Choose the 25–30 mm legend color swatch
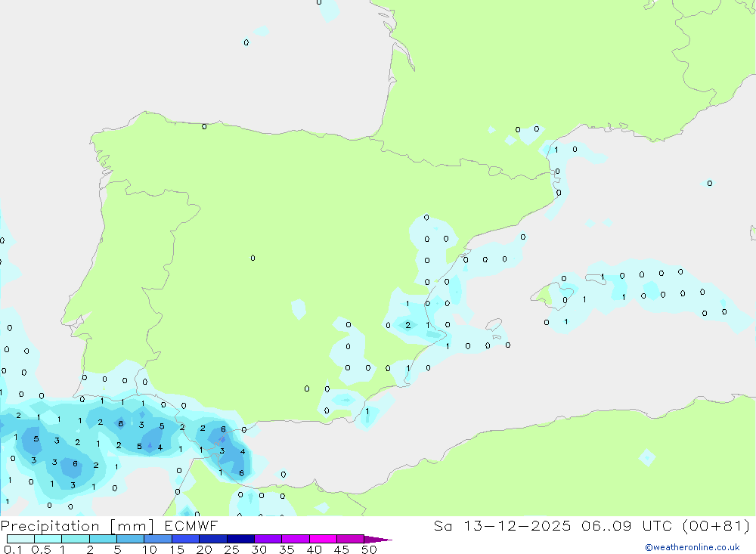Screen dimensions: 756x554 [x=240, y=539]
